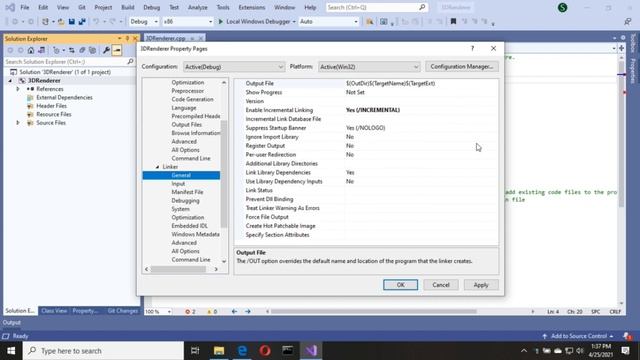Open the Configuration dropdown

234,67
